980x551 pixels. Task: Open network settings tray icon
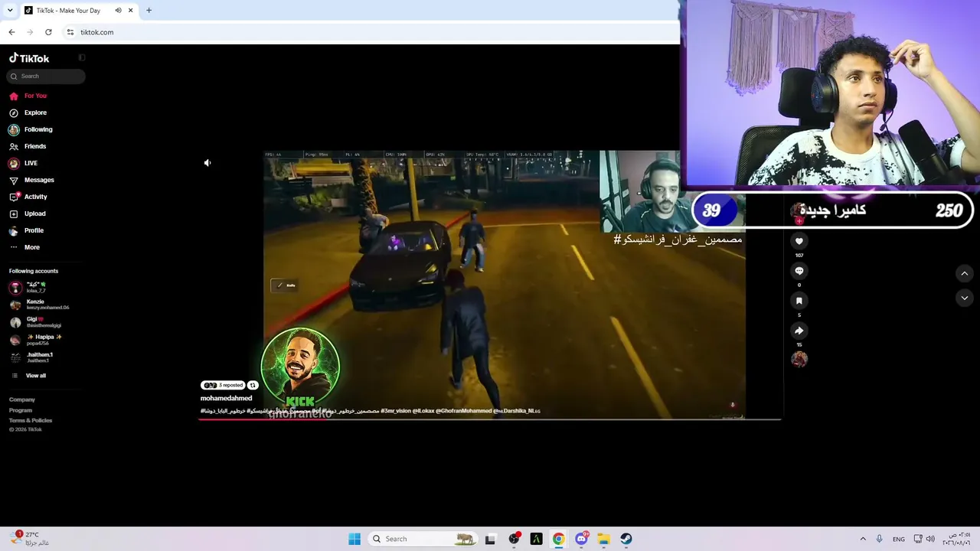click(x=918, y=539)
